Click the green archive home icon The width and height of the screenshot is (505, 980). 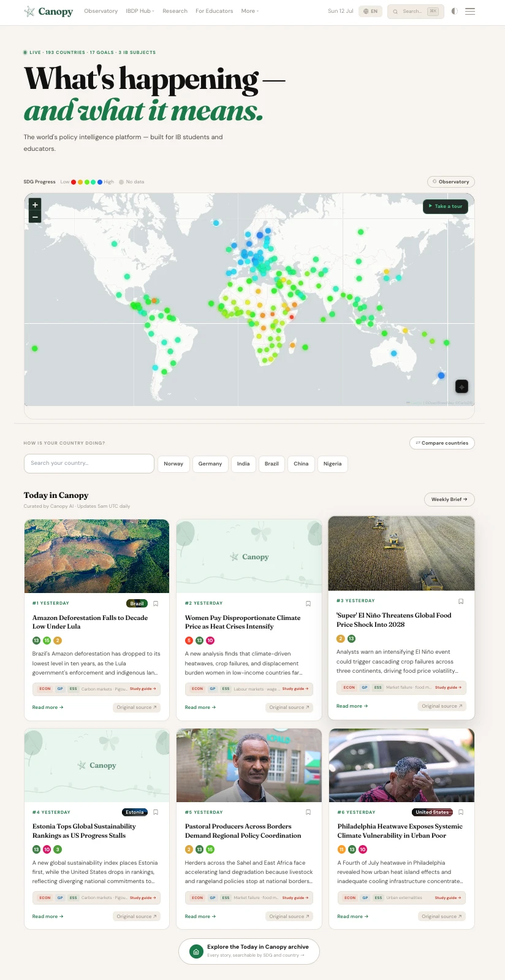pyautogui.click(x=196, y=951)
